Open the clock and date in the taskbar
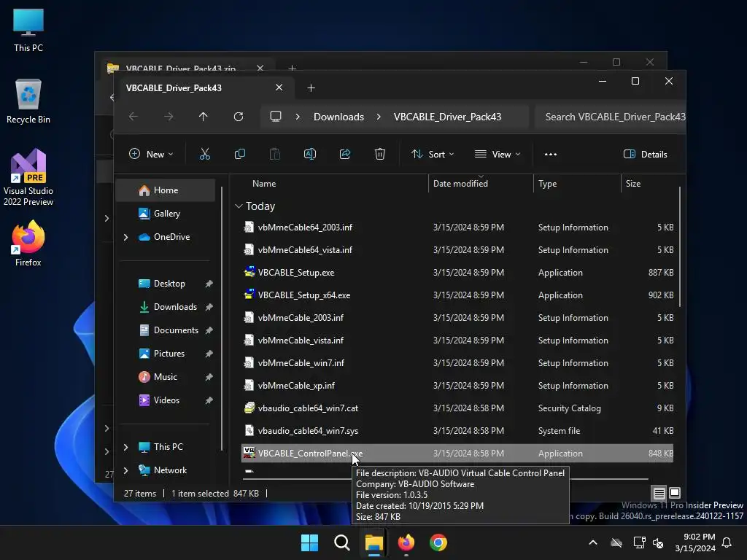This screenshot has height=560, width=747. pyautogui.click(x=695, y=542)
